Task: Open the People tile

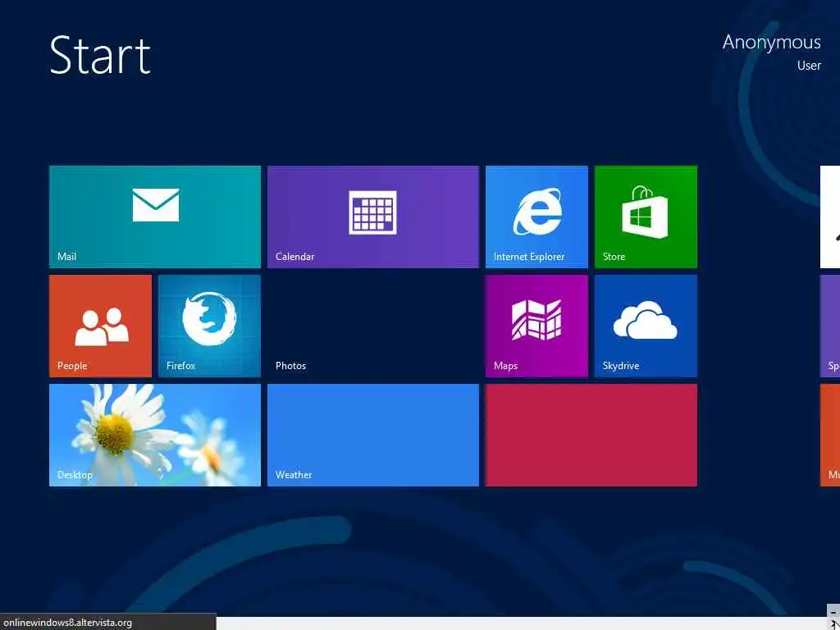Action: point(100,326)
